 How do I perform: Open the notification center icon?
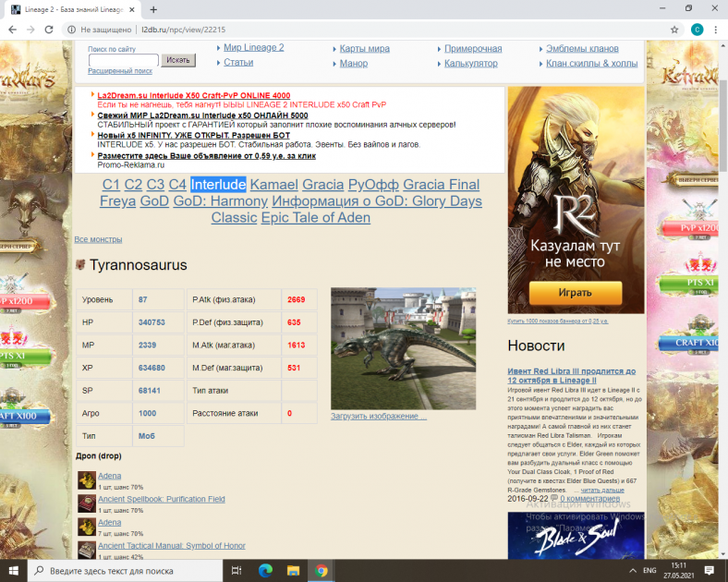point(709,570)
